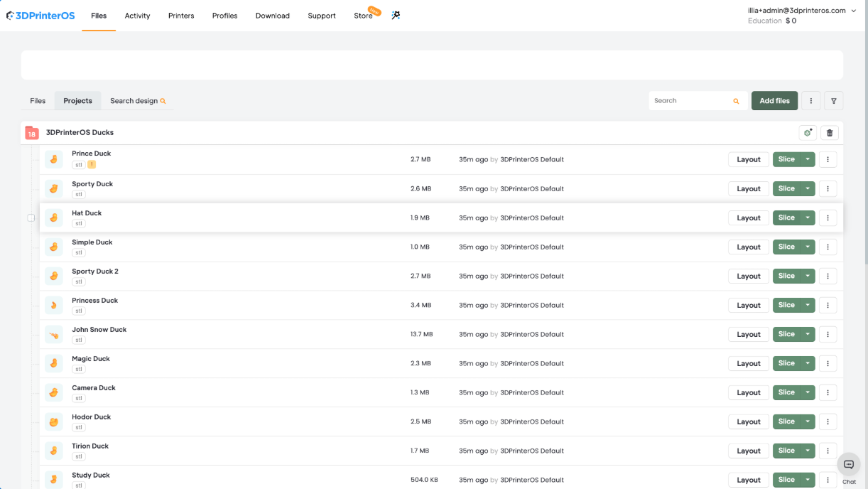Switch to the Files tab

point(38,101)
